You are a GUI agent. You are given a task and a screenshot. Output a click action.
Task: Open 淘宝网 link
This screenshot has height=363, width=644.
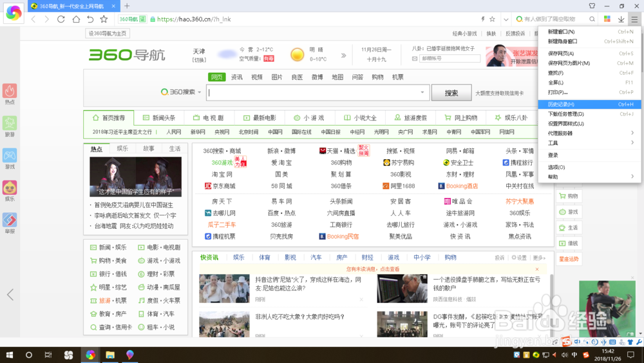[222, 174]
